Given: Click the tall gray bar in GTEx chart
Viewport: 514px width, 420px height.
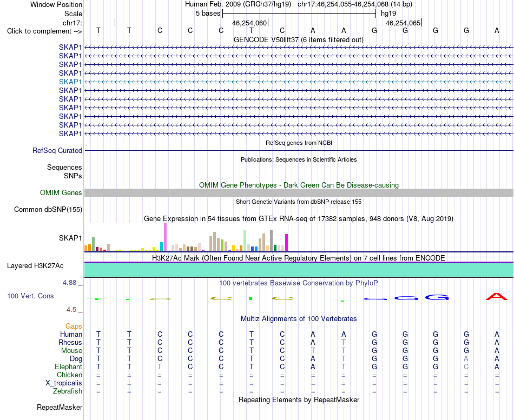Looking at the screenshot, I should coord(272,241).
